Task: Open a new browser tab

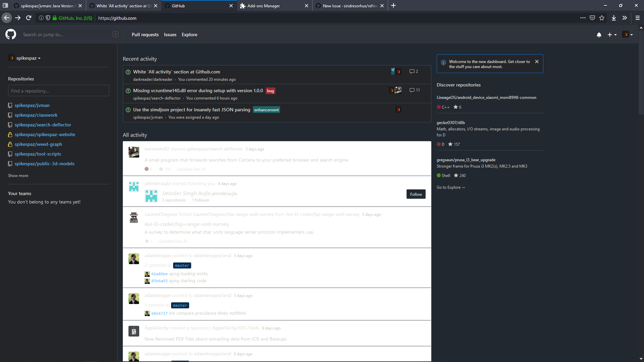Action: 393,5
